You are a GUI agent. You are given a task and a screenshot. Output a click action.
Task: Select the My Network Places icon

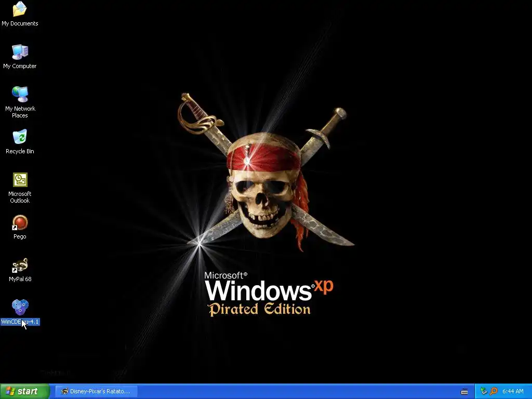point(20,95)
